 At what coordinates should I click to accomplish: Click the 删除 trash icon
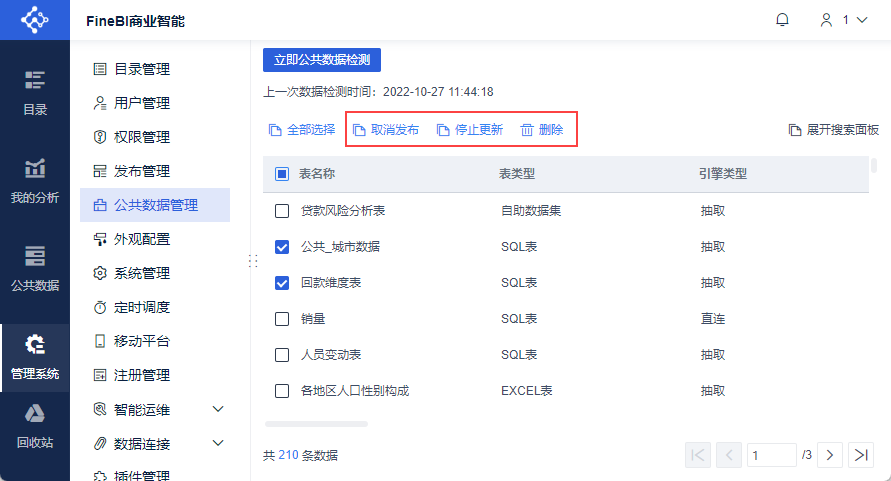[527, 130]
